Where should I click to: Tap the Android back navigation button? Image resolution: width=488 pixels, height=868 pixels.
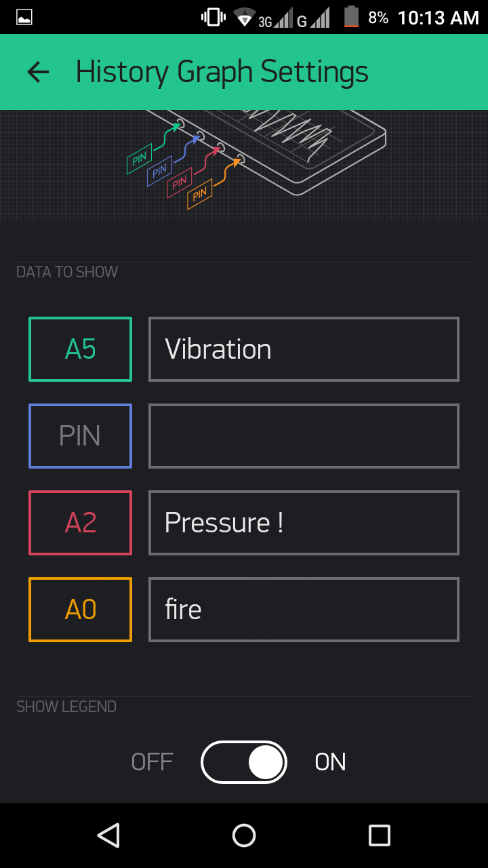click(108, 835)
